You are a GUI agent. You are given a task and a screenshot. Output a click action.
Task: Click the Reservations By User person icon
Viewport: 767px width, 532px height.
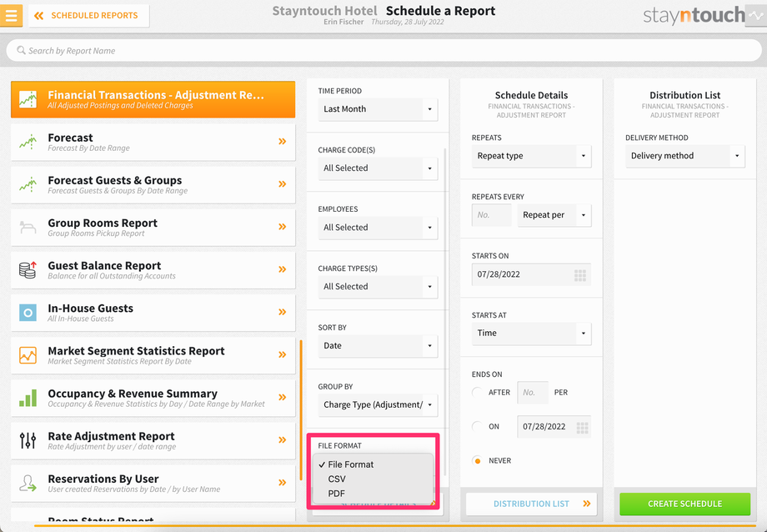click(x=28, y=483)
